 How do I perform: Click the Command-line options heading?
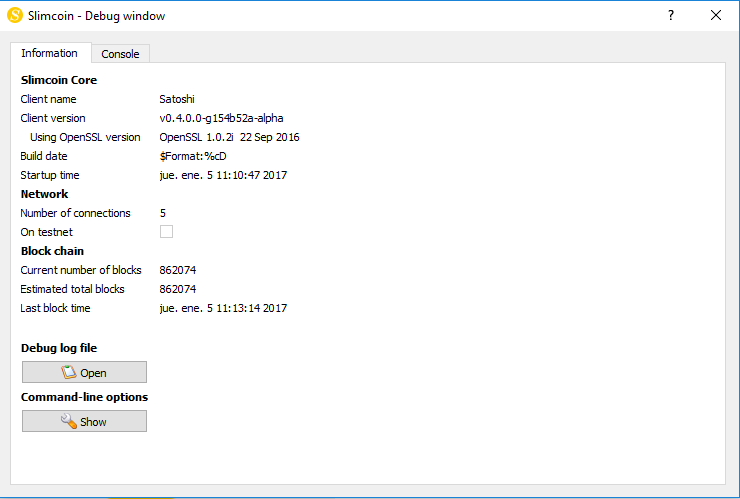(x=84, y=397)
